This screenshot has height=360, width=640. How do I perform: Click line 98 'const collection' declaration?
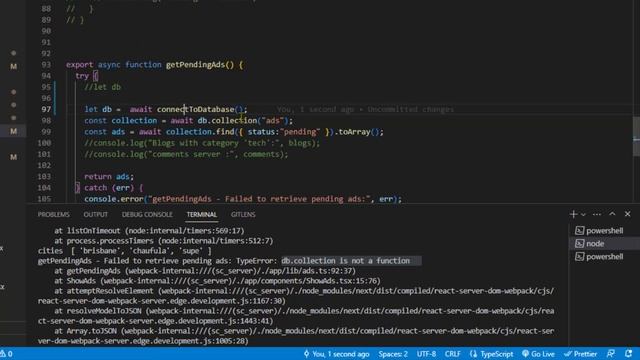click(120, 121)
